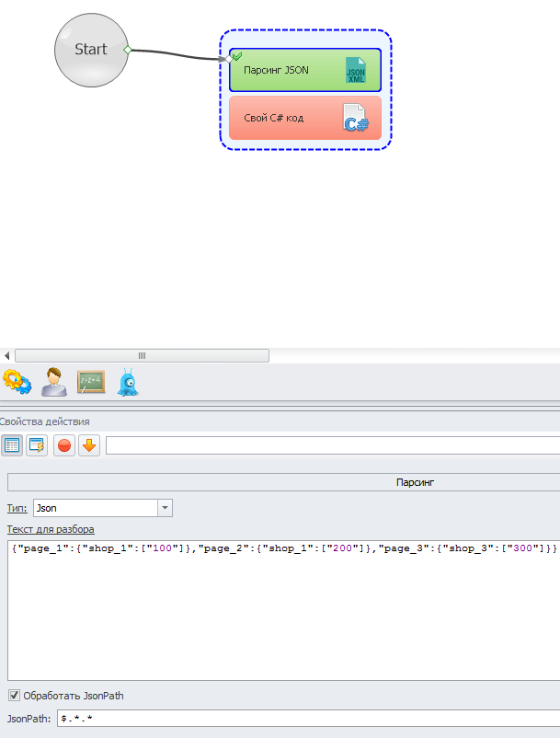Expand the Тип dropdown arrow
This screenshot has height=738, width=560.
click(165, 508)
